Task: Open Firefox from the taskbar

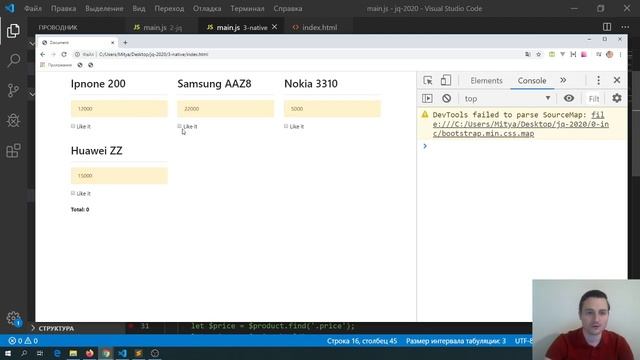Action: 90,353
